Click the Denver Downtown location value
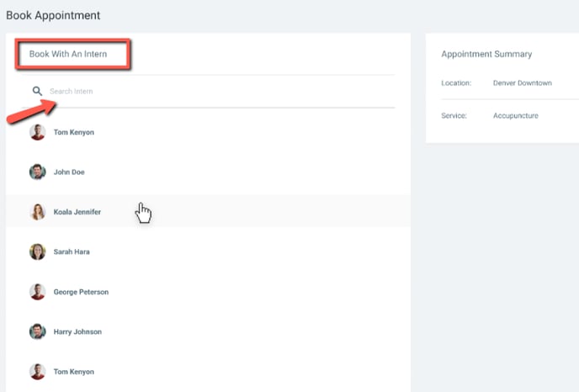Screen dimensions: 579x392 [x=523, y=83]
